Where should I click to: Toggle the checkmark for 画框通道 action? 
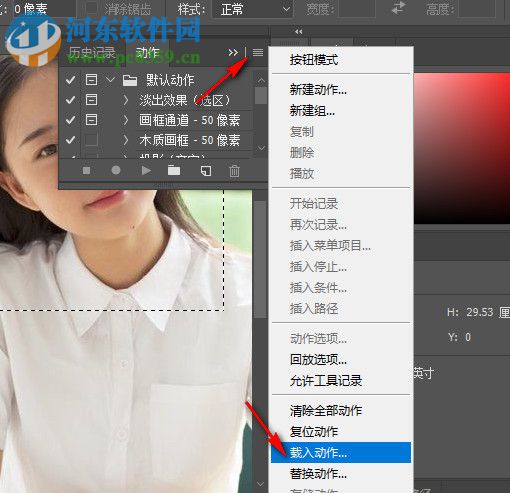(x=70, y=120)
